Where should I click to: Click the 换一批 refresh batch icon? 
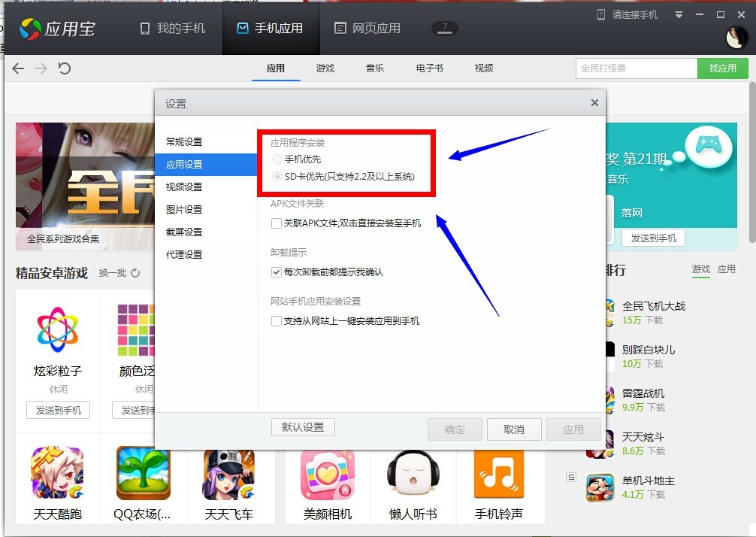tap(135, 273)
